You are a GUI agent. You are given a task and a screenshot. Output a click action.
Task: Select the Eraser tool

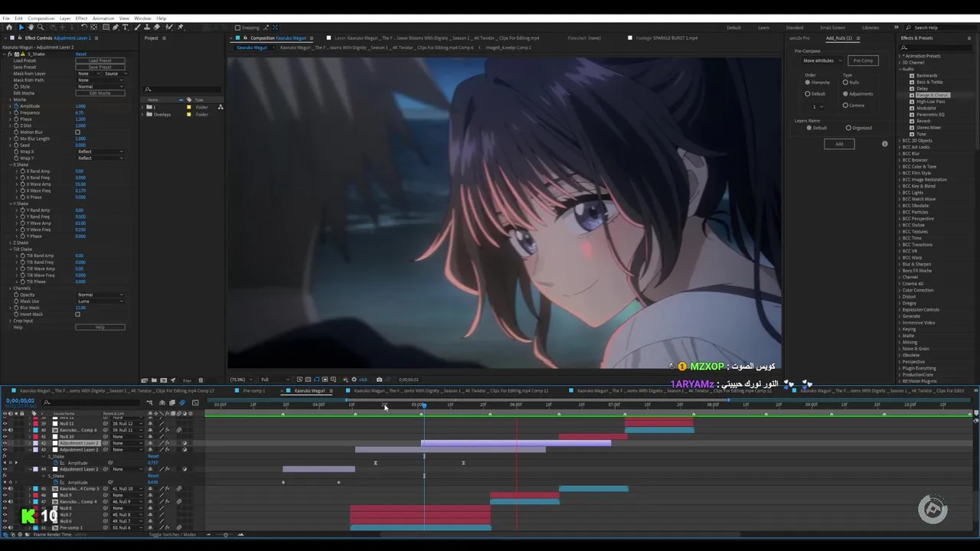pos(156,28)
